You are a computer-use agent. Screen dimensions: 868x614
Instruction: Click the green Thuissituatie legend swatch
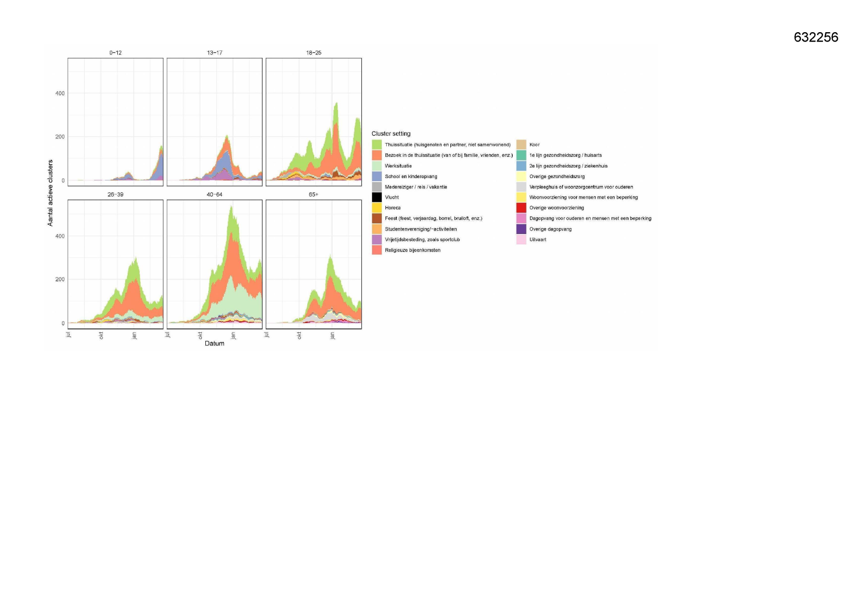pos(377,144)
